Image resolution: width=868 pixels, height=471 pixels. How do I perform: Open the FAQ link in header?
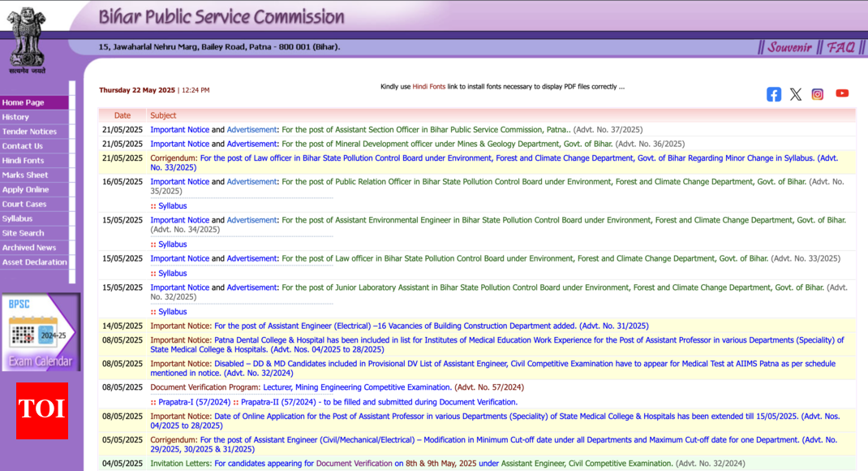pos(840,47)
